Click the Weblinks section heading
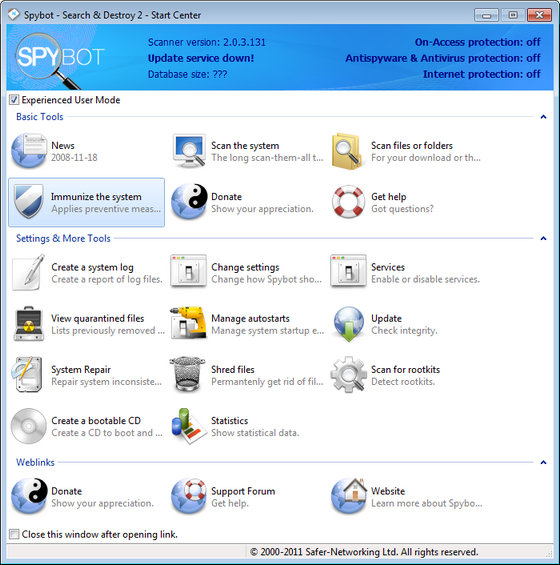The width and height of the screenshot is (560, 565). coord(35,462)
